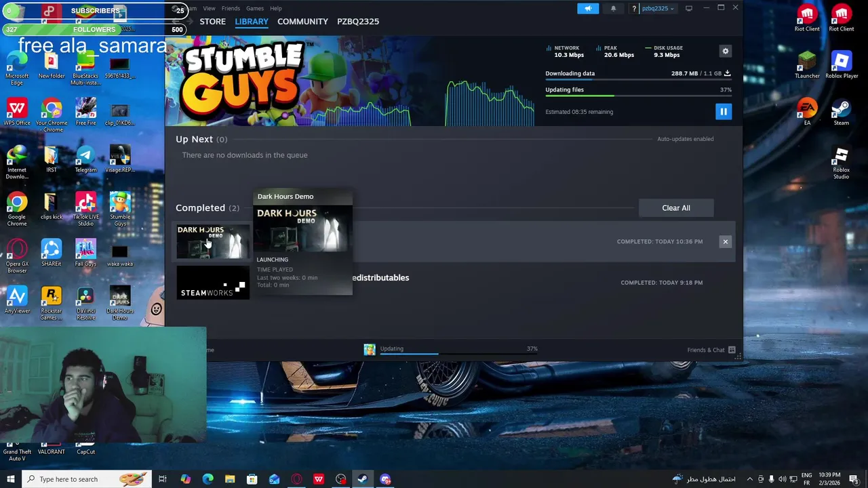Open download settings gear icon
868x488 pixels.
click(725, 52)
